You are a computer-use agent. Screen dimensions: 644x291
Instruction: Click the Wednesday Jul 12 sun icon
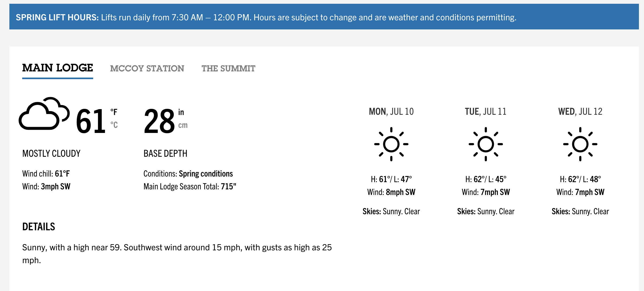580,144
